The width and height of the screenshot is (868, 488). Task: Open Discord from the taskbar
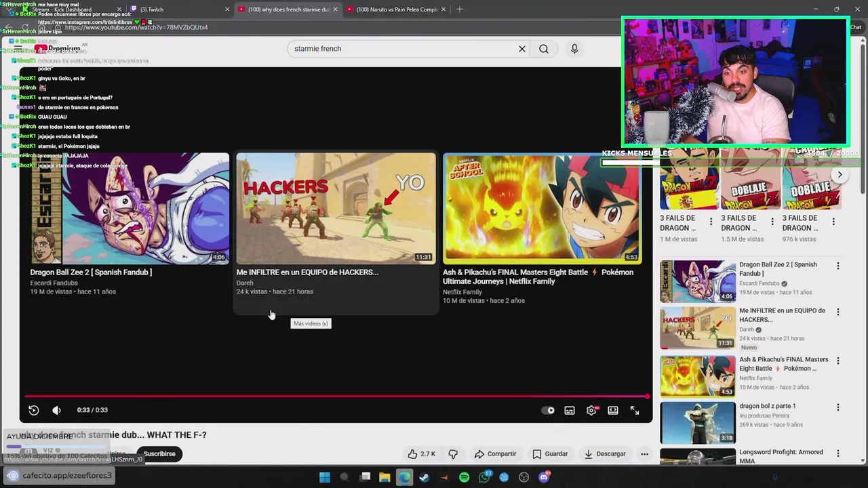pyautogui.click(x=544, y=477)
